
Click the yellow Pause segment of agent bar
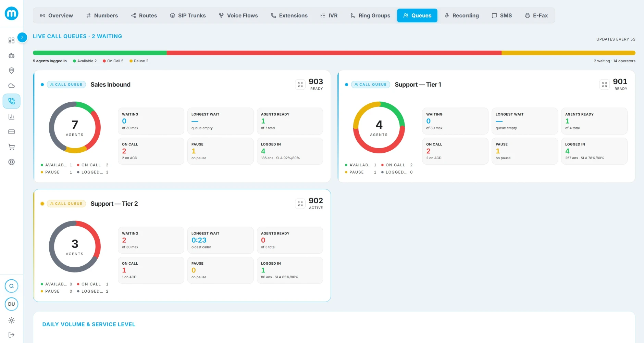(568, 53)
